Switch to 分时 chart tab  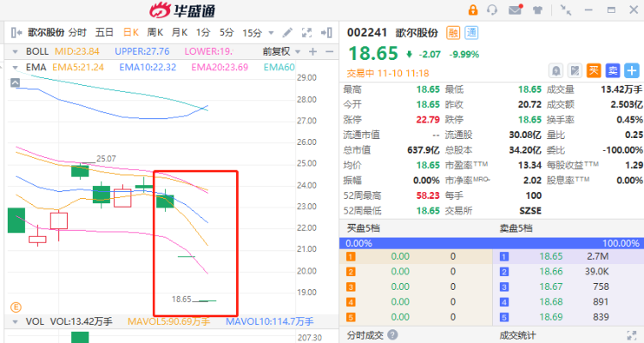click(77, 33)
